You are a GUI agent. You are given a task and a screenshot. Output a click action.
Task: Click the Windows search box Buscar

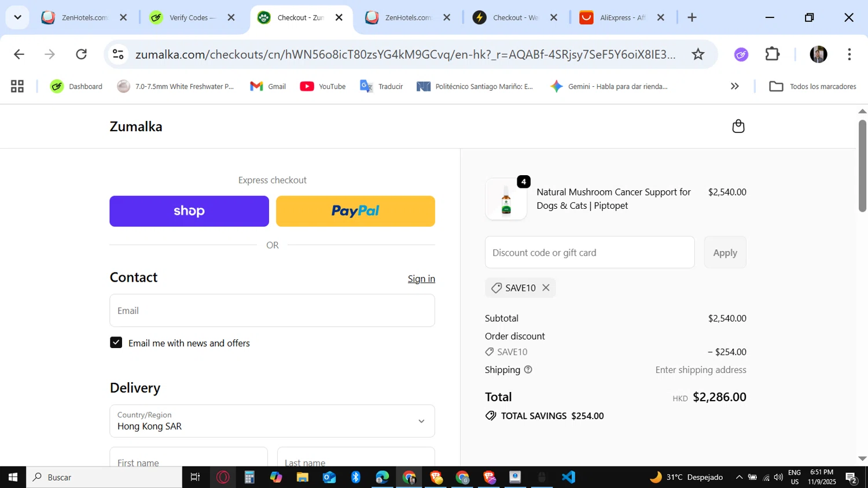tap(104, 477)
